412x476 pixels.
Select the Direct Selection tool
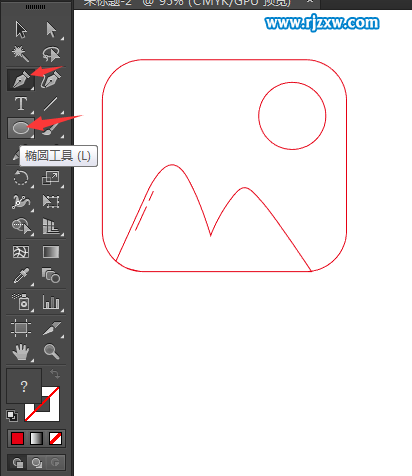(51, 30)
